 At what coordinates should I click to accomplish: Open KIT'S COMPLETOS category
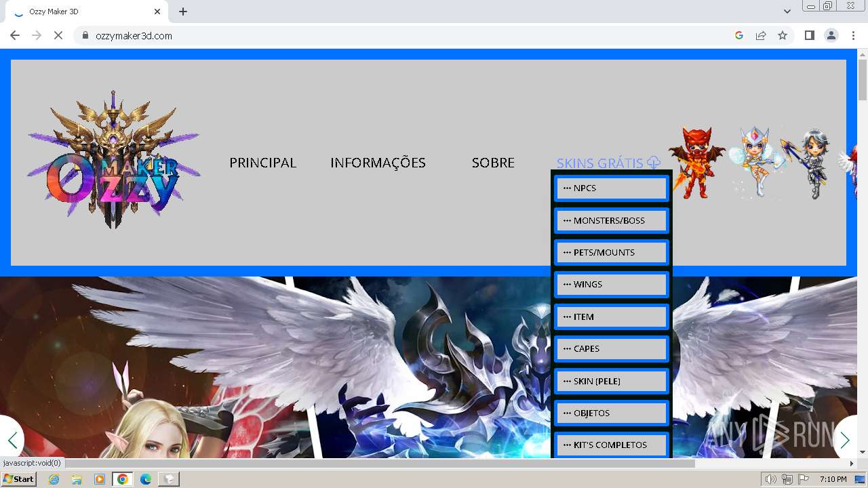612,445
